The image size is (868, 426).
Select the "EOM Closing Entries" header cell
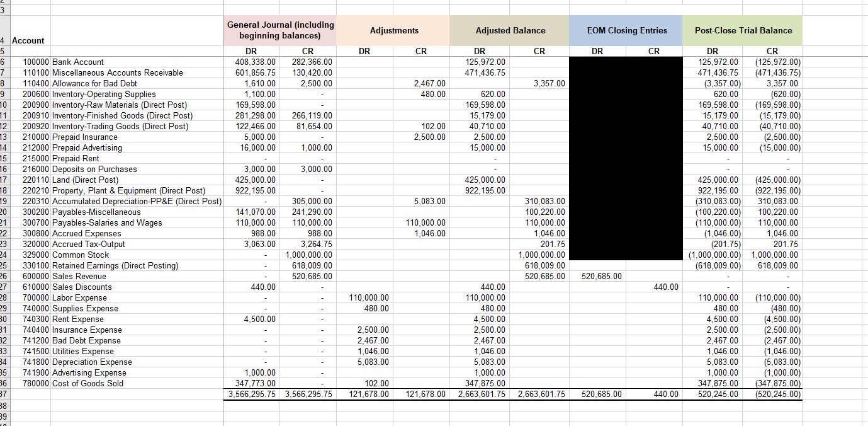pos(626,30)
